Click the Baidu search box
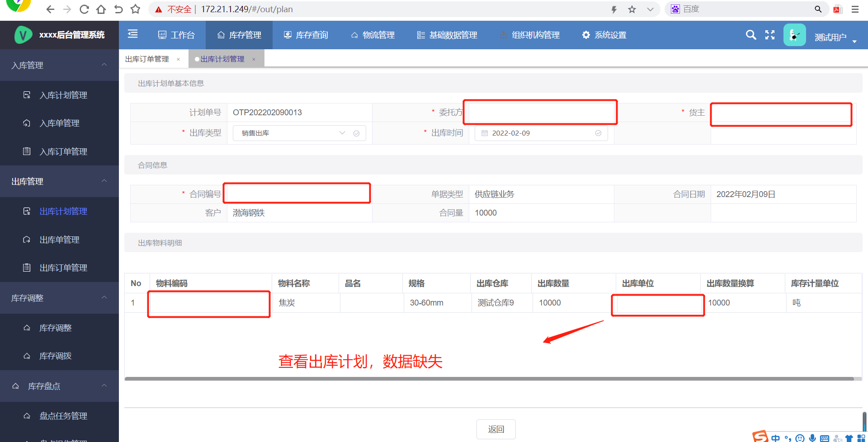 [x=746, y=9]
